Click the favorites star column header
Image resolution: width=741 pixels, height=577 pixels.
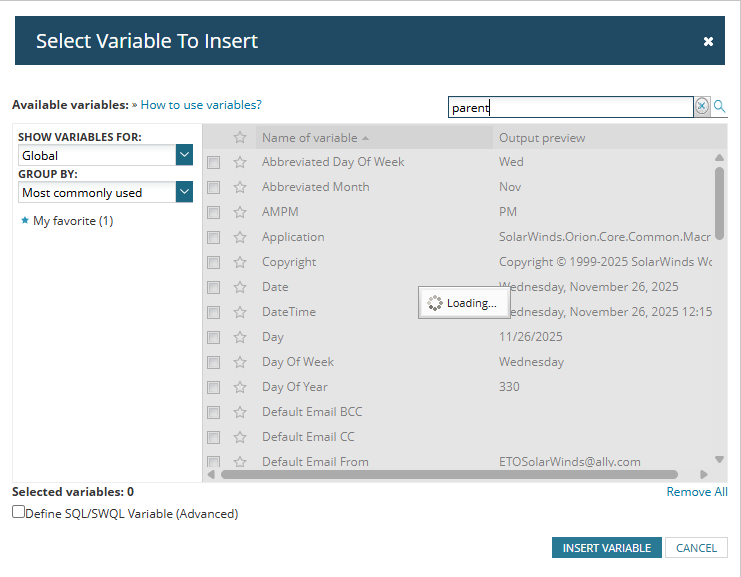pyautogui.click(x=240, y=138)
